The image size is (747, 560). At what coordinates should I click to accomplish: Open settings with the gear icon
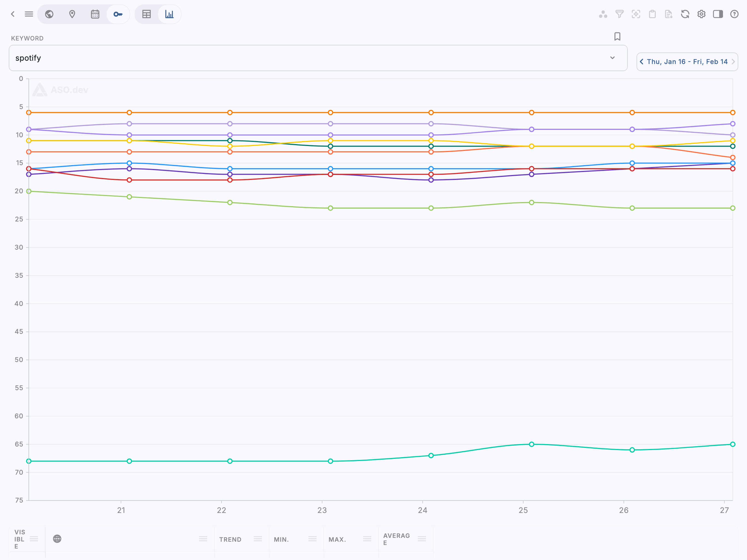coord(701,14)
